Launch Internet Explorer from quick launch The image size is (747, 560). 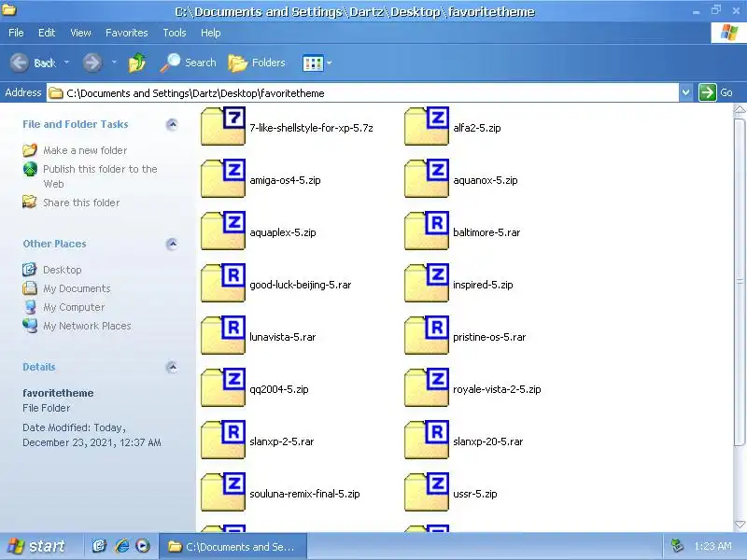pyautogui.click(x=122, y=546)
